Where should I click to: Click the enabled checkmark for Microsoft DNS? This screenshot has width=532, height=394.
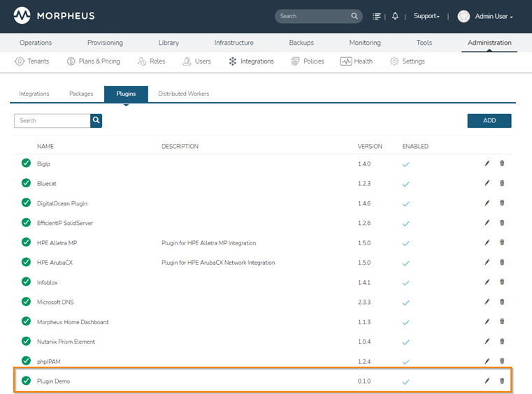tap(405, 302)
